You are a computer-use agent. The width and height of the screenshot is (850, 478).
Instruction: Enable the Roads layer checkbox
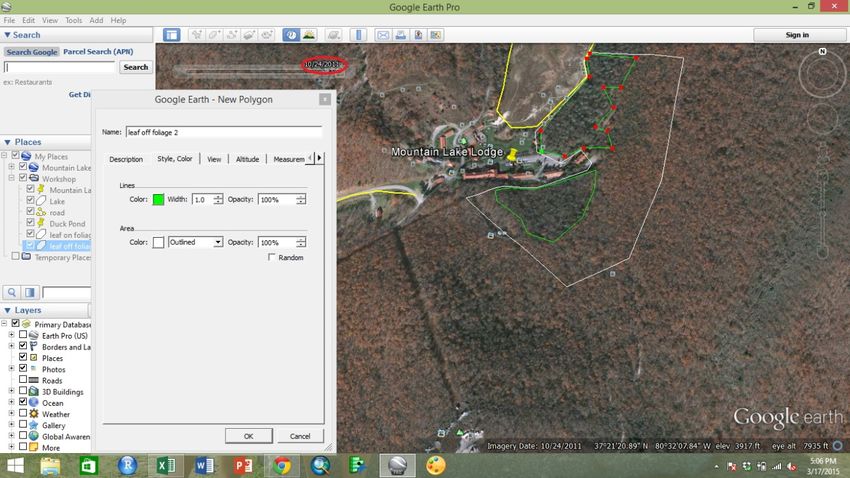pyautogui.click(x=23, y=379)
